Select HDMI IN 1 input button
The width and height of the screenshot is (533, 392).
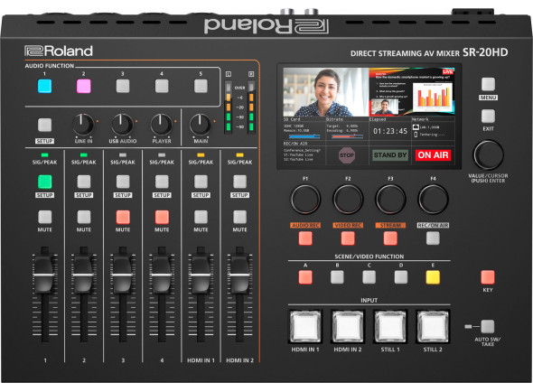[305, 326]
